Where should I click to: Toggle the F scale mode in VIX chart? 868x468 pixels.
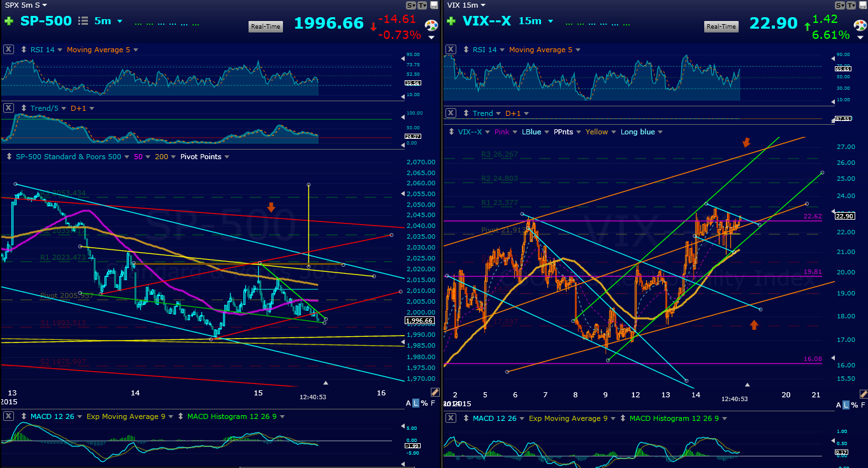[x=863, y=404]
